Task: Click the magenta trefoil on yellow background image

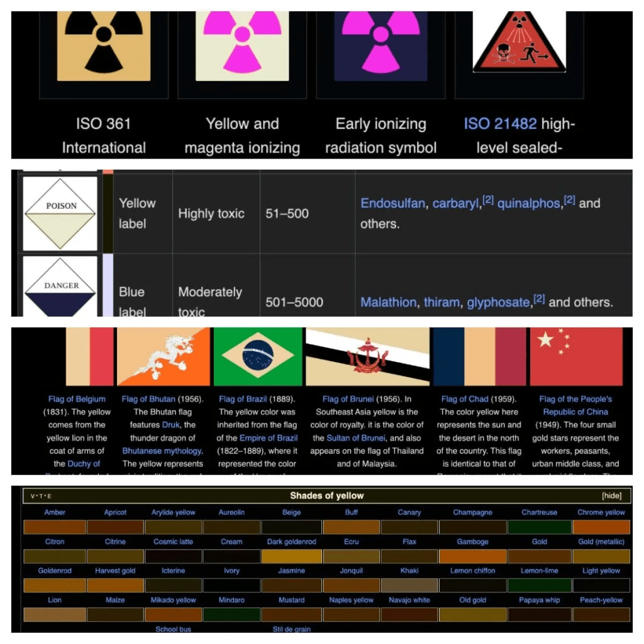Action: pyautogui.click(x=242, y=43)
